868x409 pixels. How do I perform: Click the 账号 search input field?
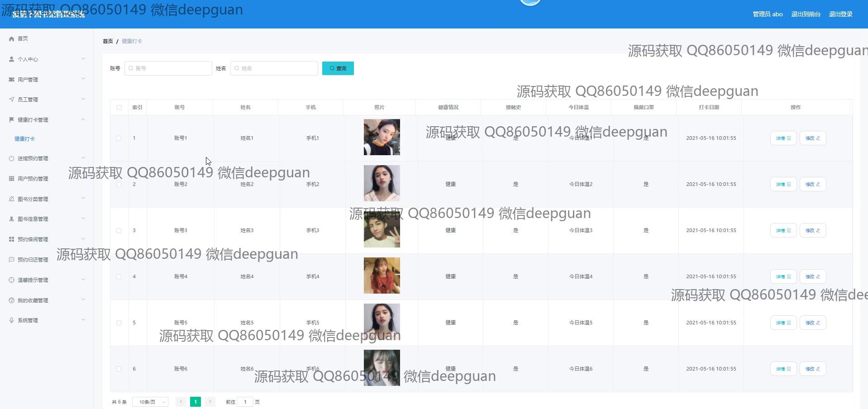pos(168,68)
